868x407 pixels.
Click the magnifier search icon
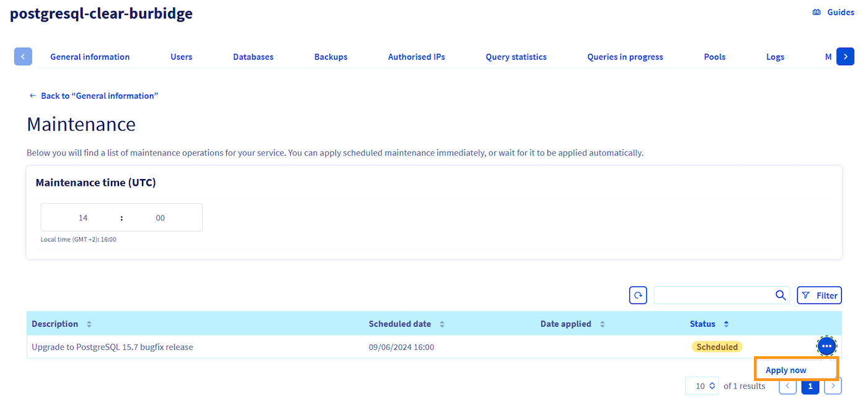click(x=781, y=295)
